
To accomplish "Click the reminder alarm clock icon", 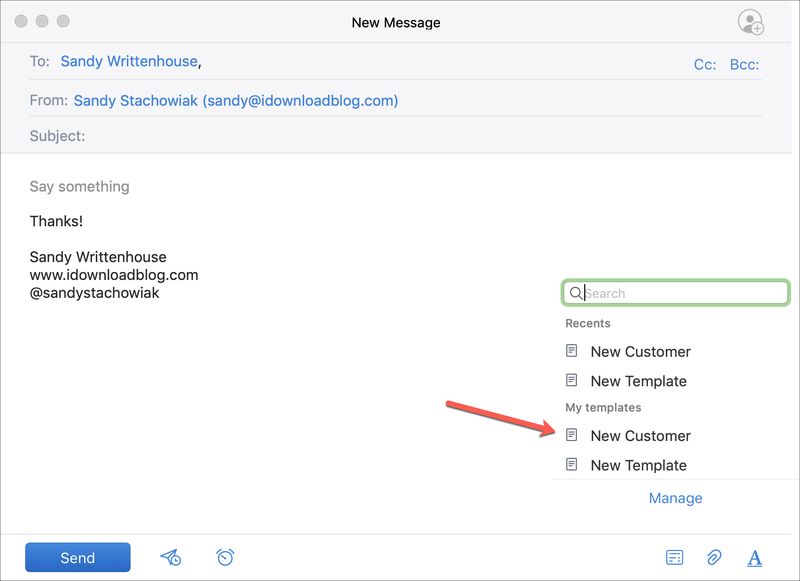I will click(225, 557).
